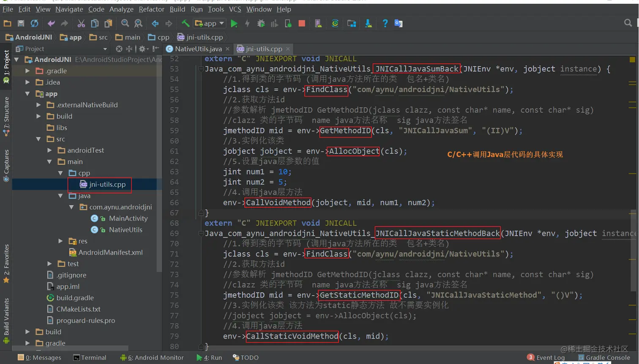Select AndroidManifest.xml in project tree
The image size is (639, 364).
click(110, 253)
